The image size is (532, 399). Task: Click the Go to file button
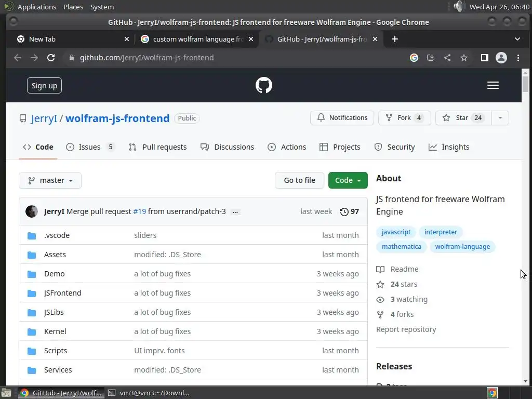(300, 180)
